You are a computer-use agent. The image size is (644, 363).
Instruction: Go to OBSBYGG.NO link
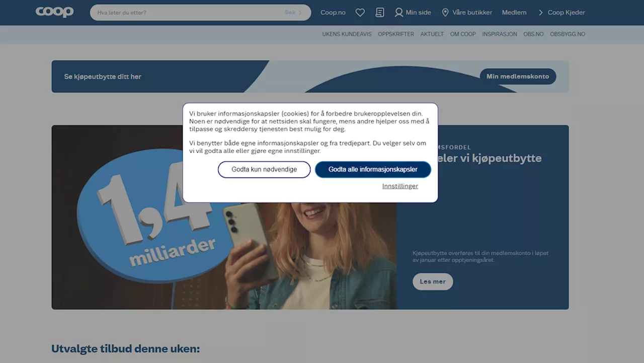pos(568,34)
